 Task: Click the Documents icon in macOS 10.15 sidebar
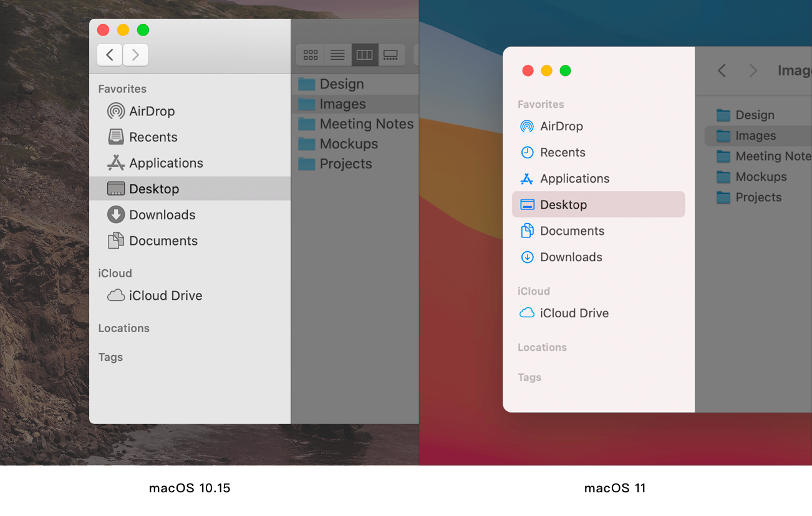click(116, 241)
